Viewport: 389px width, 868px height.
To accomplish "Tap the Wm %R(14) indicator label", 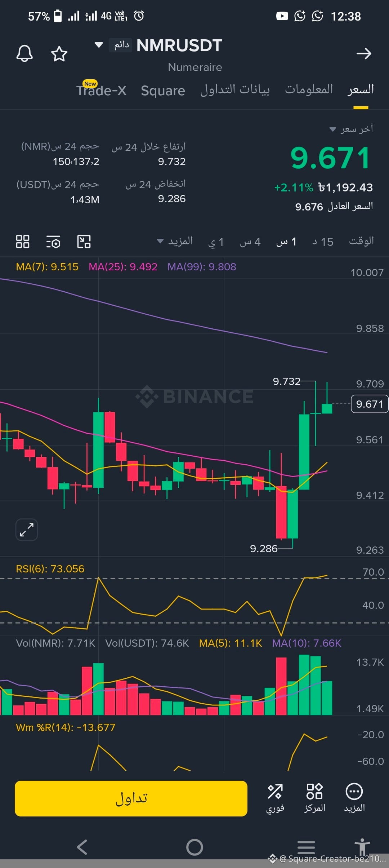I will pyautogui.click(x=66, y=727).
